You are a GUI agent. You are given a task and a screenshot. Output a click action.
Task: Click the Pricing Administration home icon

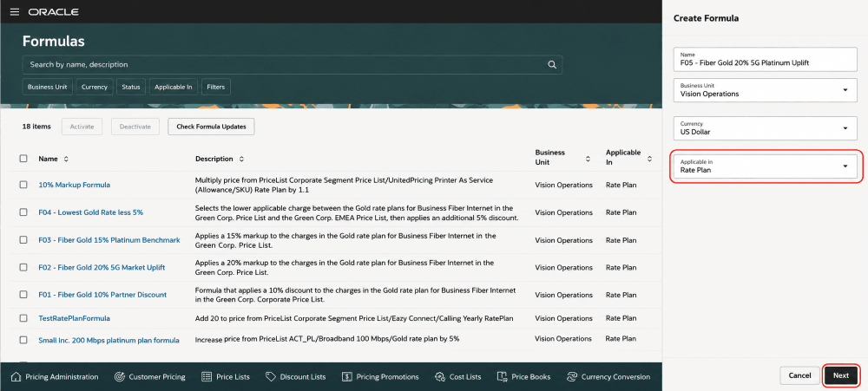point(16,376)
